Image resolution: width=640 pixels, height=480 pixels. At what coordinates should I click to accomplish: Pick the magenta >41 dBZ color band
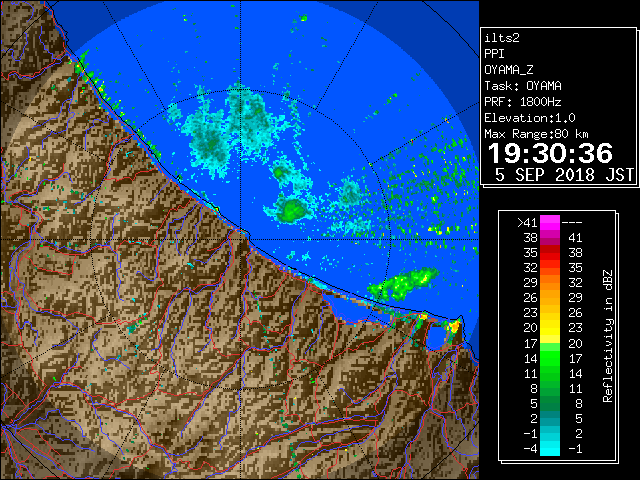[550, 223]
